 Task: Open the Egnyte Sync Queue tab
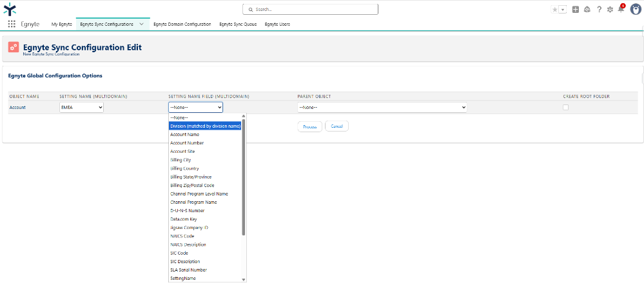tap(238, 25)
